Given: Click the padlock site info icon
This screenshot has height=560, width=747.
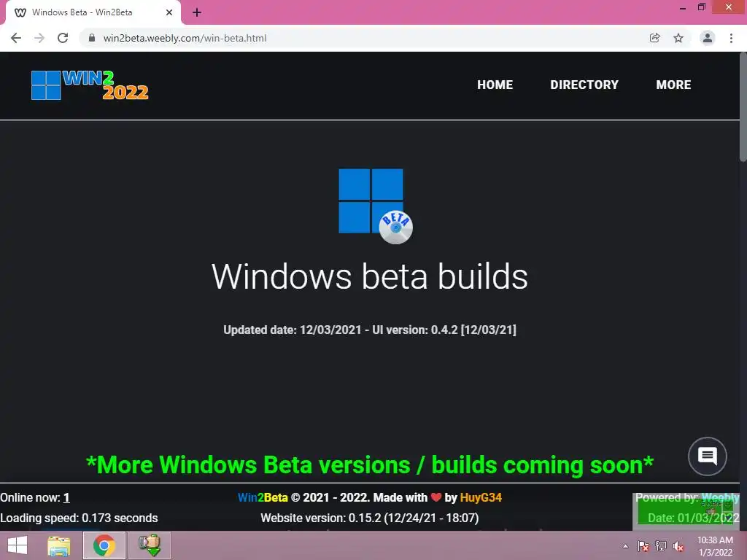Looking at the screenshot, I should pyautogui.click(x=92, y=38).
